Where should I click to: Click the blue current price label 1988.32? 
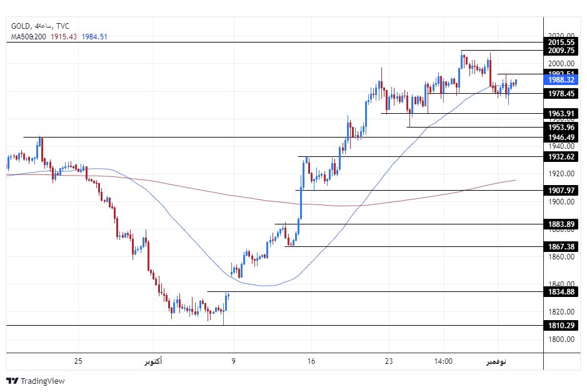[561, 80]
